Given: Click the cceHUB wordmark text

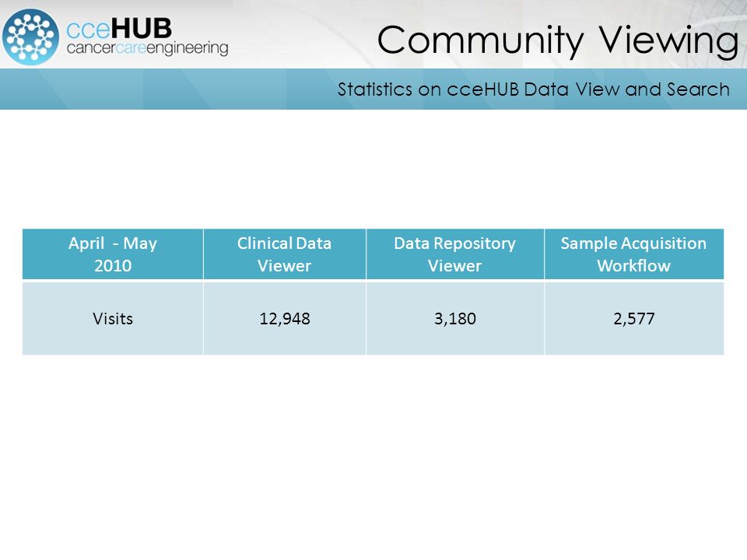Looking at the screenshot, I should click(x=119, y=29).
